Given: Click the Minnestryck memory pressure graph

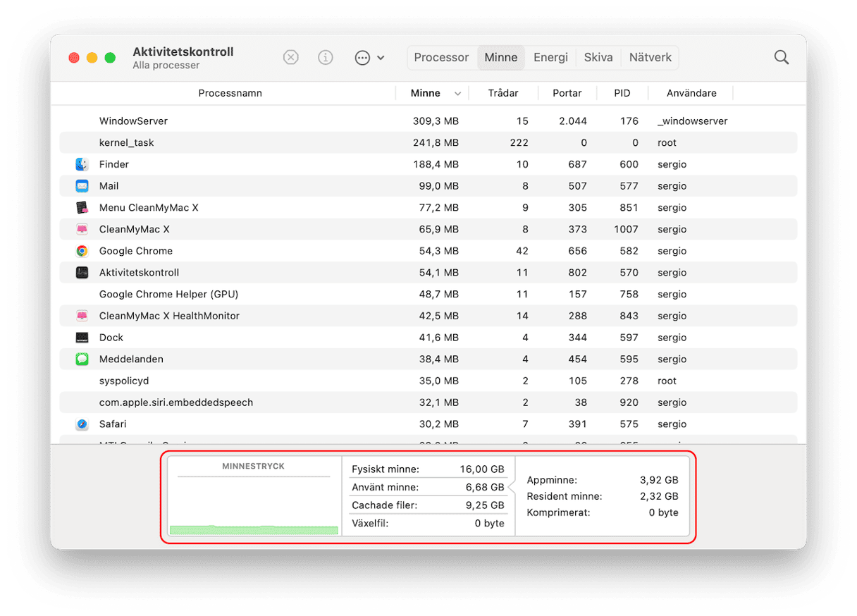Looking at the screenshot, I should pyautogui.click(x=254, y=496).
